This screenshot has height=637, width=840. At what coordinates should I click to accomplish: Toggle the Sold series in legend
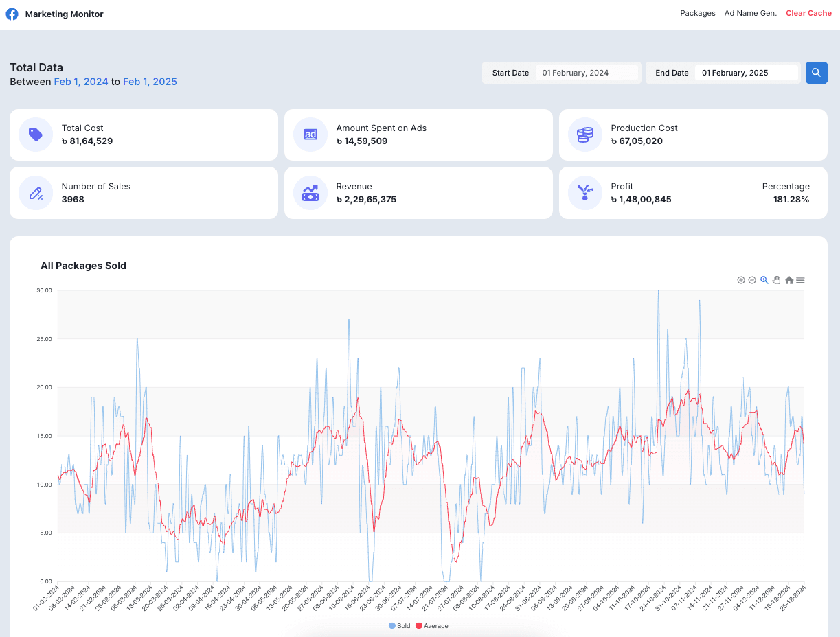[400, 626]
